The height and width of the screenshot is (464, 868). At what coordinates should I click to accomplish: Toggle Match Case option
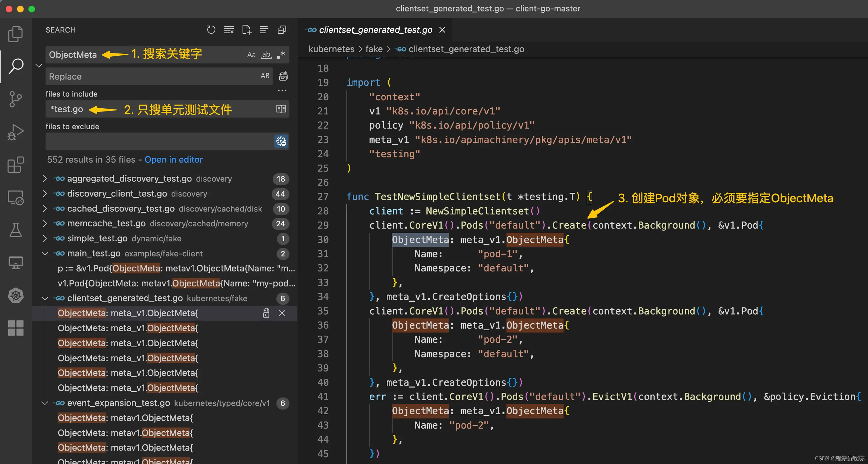click(x=251, y=55)
